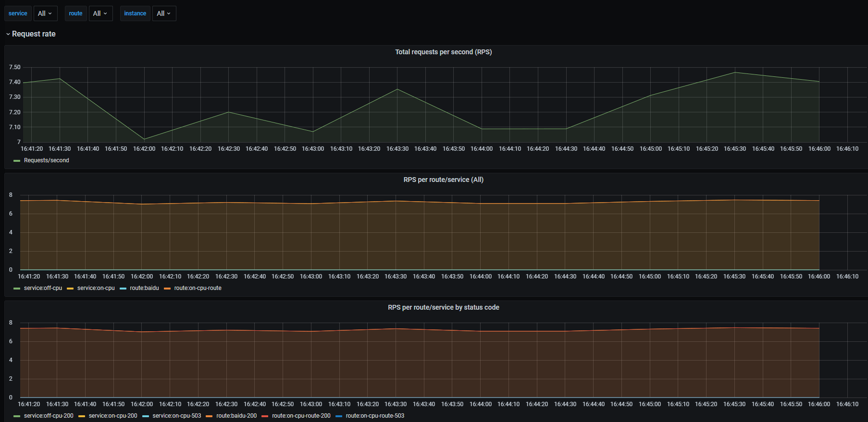This screenshot has width=868, height=422.
Task: Click RPS per route/service by status code title
Action: [443, 307]
